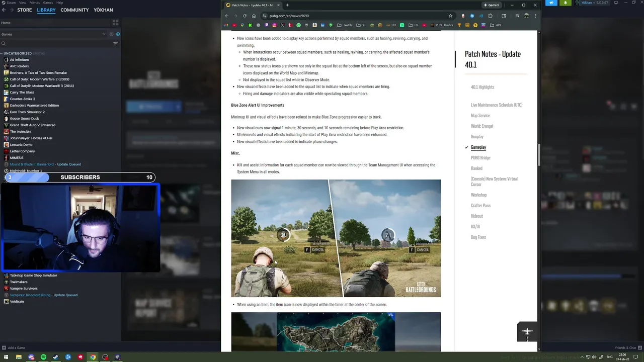Jump to World: Erangel section
The image size is (644, 362).
(482, 126)
